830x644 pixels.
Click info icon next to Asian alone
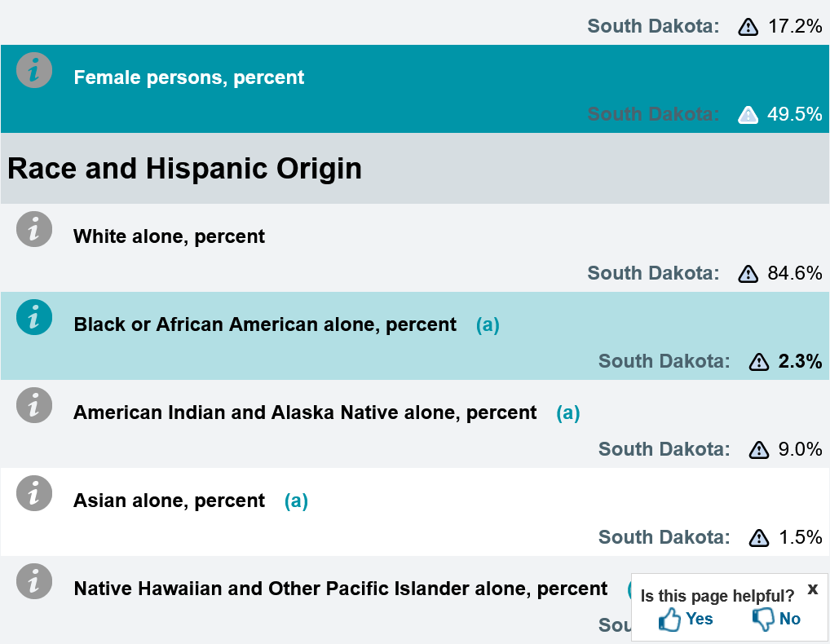pyautogui.click(x=34, y=493)
